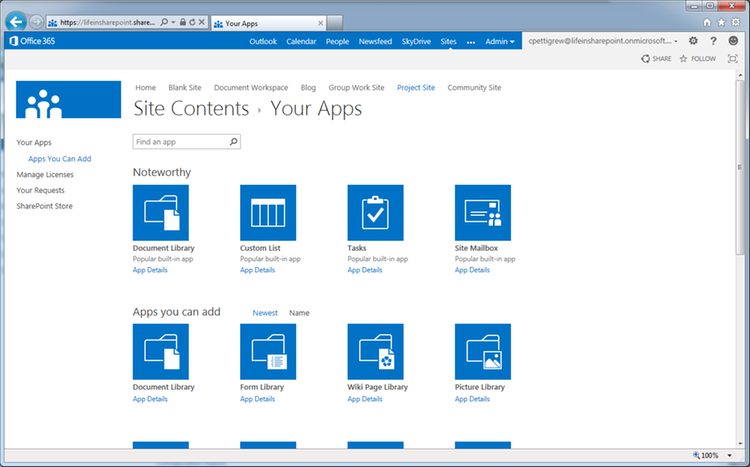Click the Office 365 logo
750x467 pixels.
(33, 41)
